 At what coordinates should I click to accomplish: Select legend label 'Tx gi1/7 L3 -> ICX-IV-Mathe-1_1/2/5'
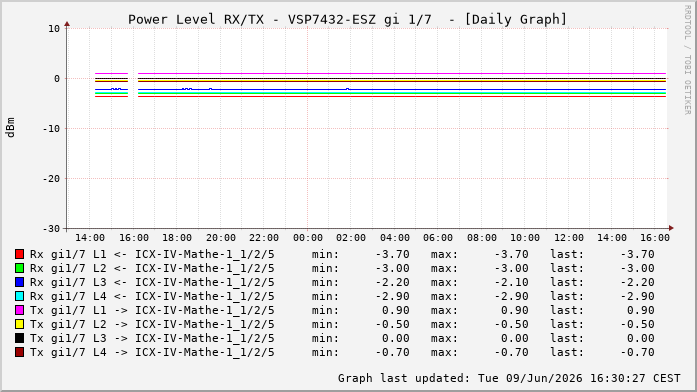pyautogui.click(x=152, y=339)
